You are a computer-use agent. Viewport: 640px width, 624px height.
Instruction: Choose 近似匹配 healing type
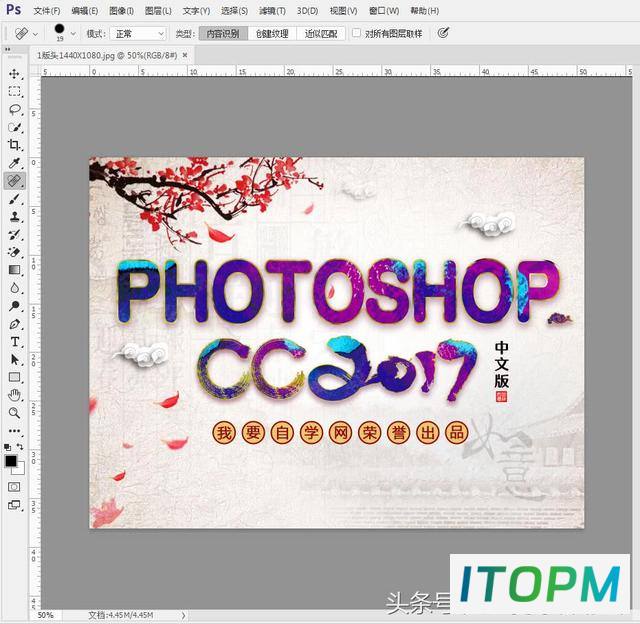click(321, 33)
